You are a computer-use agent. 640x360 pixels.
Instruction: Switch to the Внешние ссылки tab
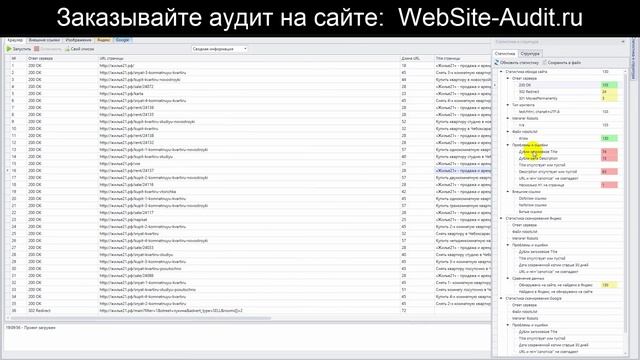(44, 40)
